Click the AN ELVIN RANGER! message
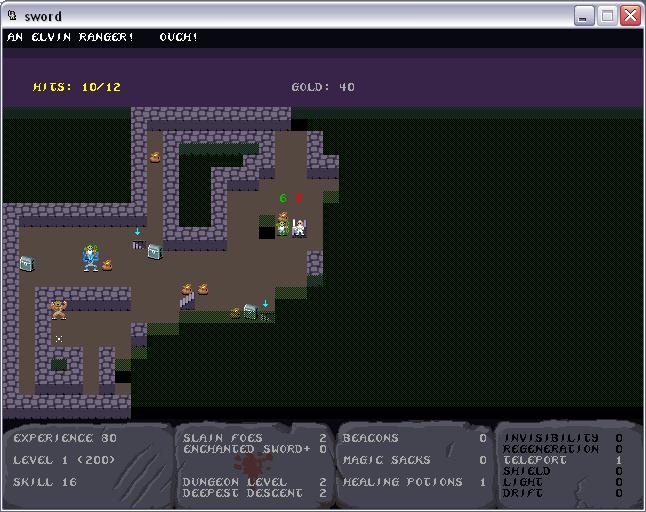This screenshot has height=512, width=646. pos(70,37)
